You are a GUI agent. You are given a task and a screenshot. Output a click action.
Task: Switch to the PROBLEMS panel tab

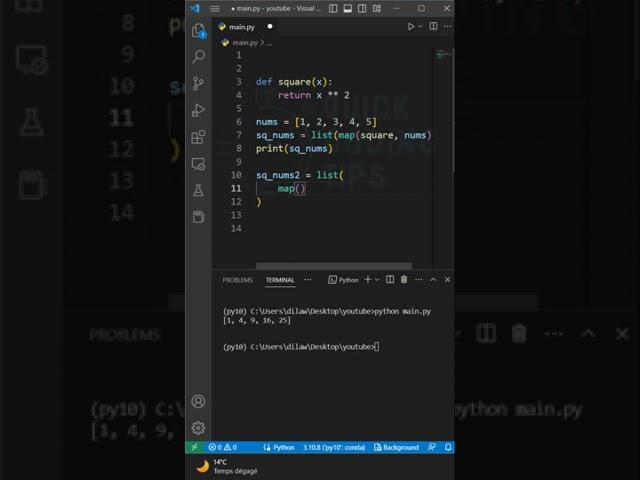237,280
